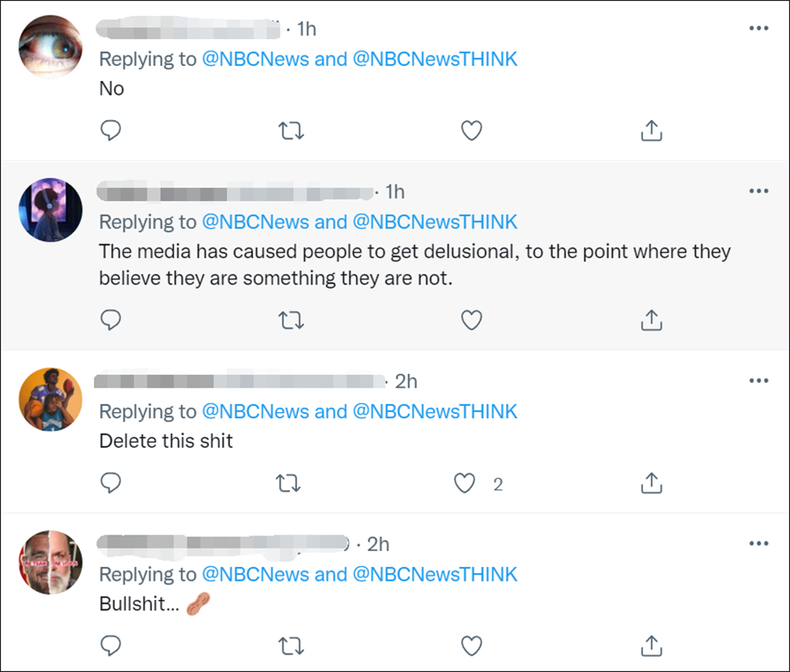This screenshot has height=672, width=790.
Task: Open the basketball players avatar profile
Action: tap(50, 400)
